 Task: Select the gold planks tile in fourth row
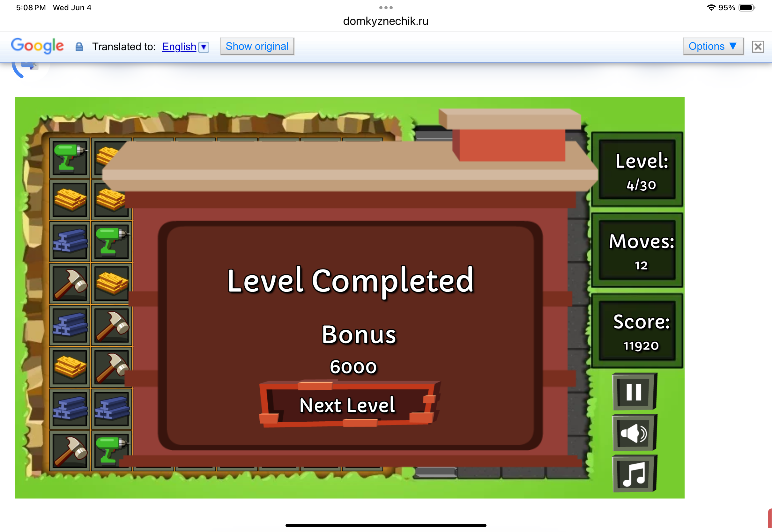(x=112, y=284)
